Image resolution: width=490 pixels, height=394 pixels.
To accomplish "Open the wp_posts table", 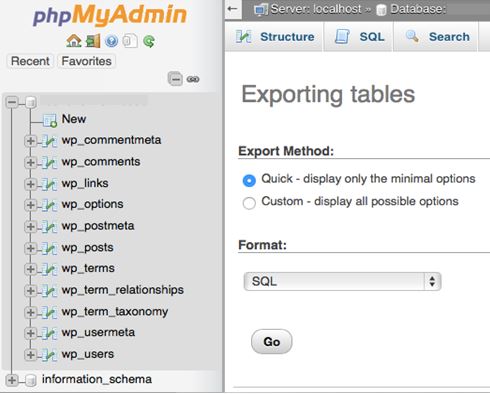I will [x=88, y=248].
